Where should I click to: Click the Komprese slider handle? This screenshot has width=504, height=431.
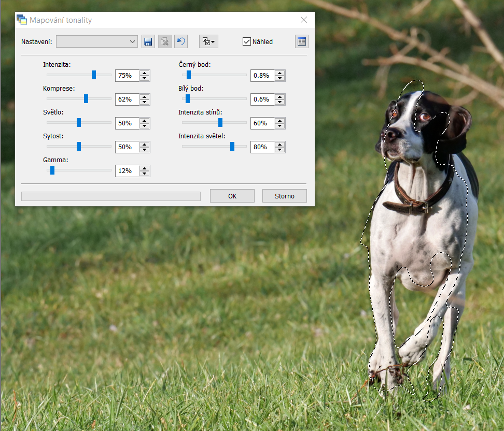[x=86, y=98]
